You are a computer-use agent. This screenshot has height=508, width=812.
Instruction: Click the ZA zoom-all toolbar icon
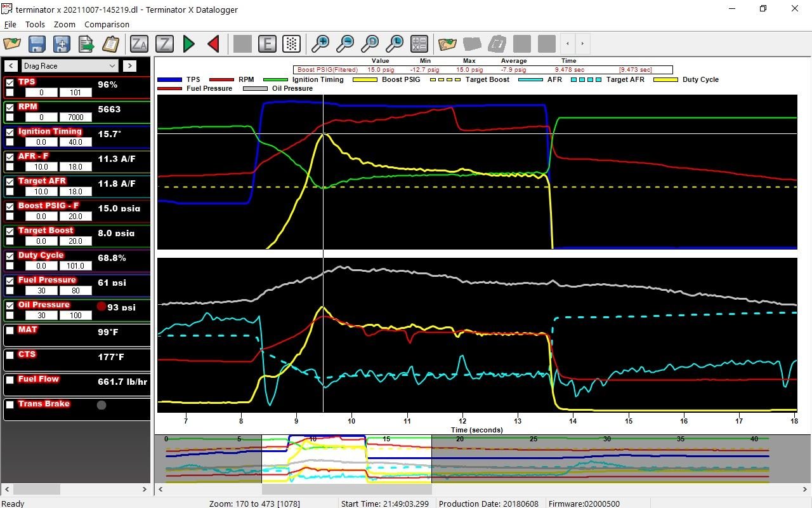(139, 43)
